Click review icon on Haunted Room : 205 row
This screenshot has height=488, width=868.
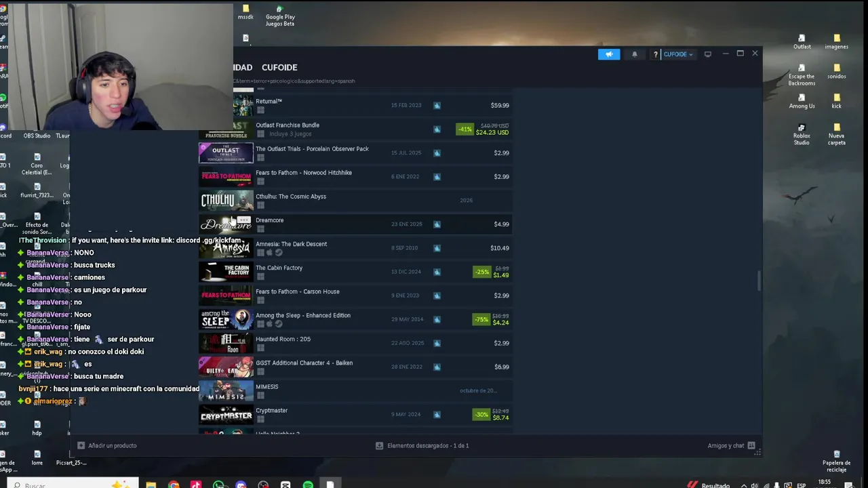(x=437, y=343)
